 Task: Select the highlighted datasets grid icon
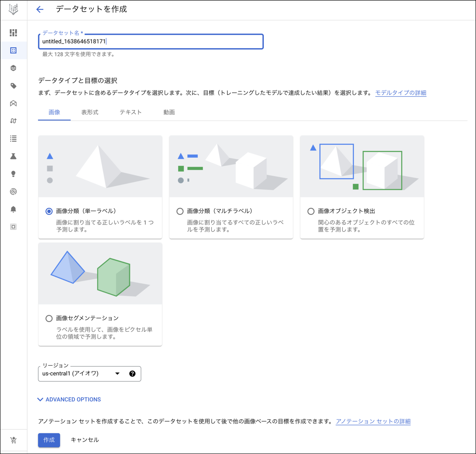pyautogui.click(x=13, y=50)
